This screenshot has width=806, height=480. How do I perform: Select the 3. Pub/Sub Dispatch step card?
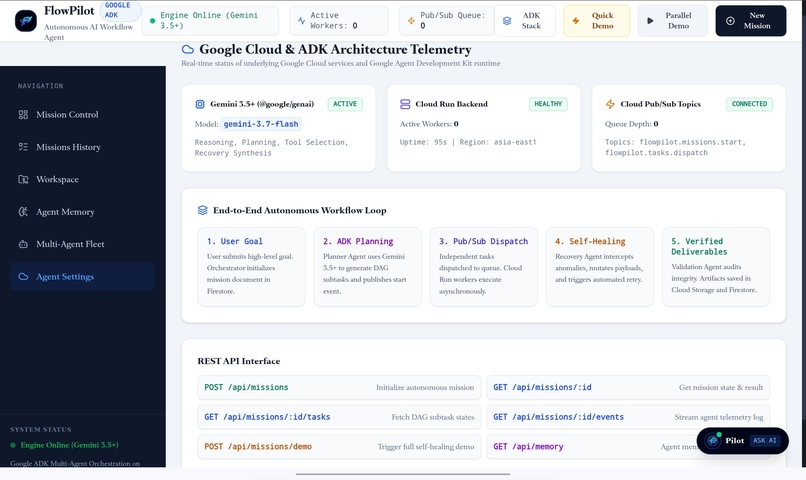coord(484,267)
